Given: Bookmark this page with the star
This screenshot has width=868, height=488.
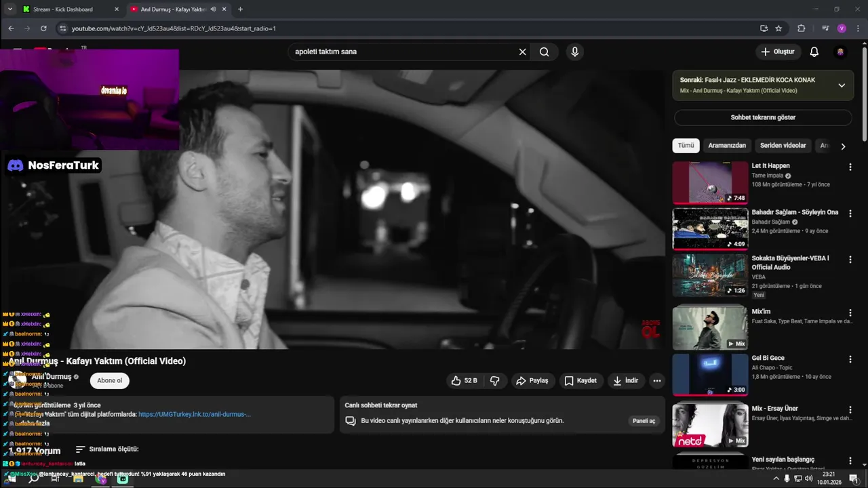Looking at the screenshot, I should 778,28.
